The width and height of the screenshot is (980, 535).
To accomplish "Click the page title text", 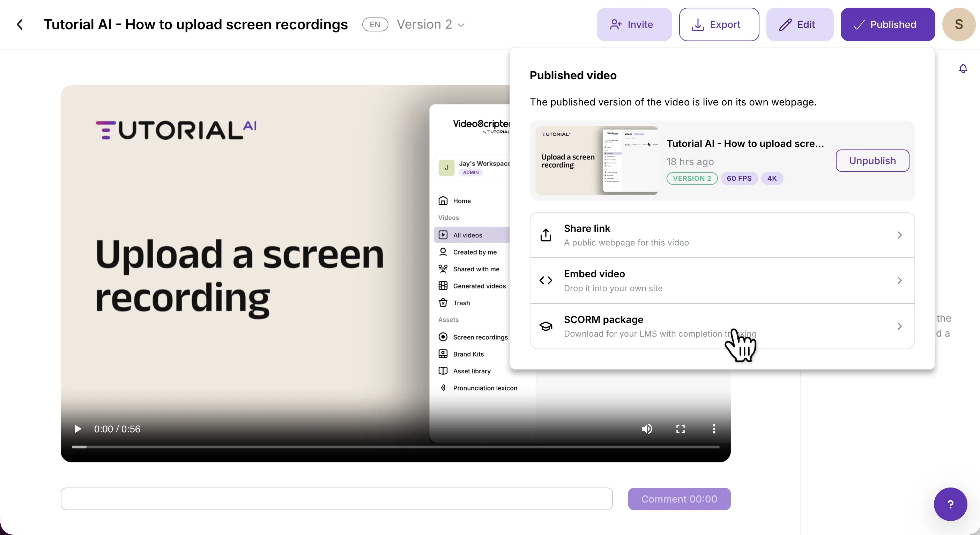I will (x=195, y=24).
